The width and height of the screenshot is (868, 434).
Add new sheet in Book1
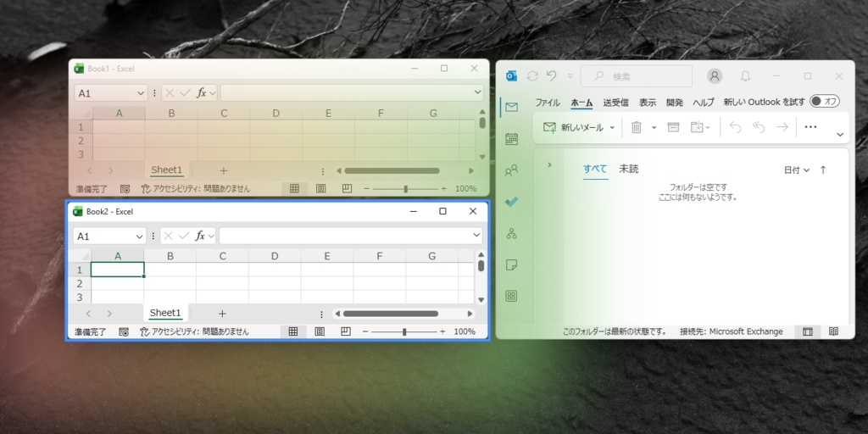tap(223, 171)
